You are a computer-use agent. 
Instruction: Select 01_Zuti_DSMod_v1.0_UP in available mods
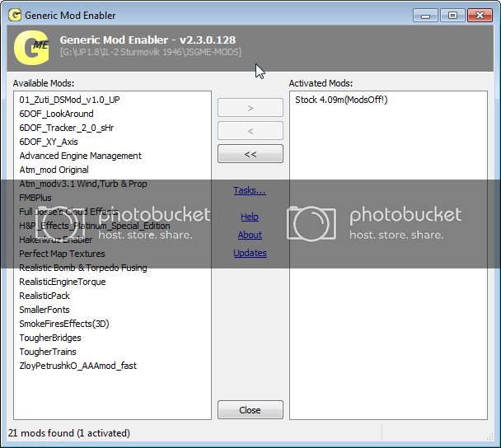[69, 100]
